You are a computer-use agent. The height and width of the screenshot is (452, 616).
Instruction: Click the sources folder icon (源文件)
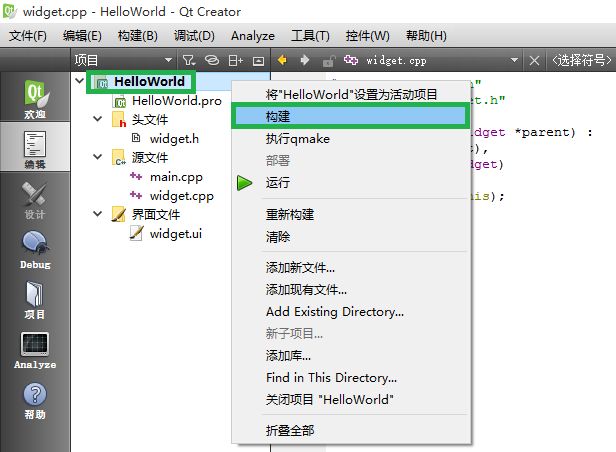[x=119, y=157]
